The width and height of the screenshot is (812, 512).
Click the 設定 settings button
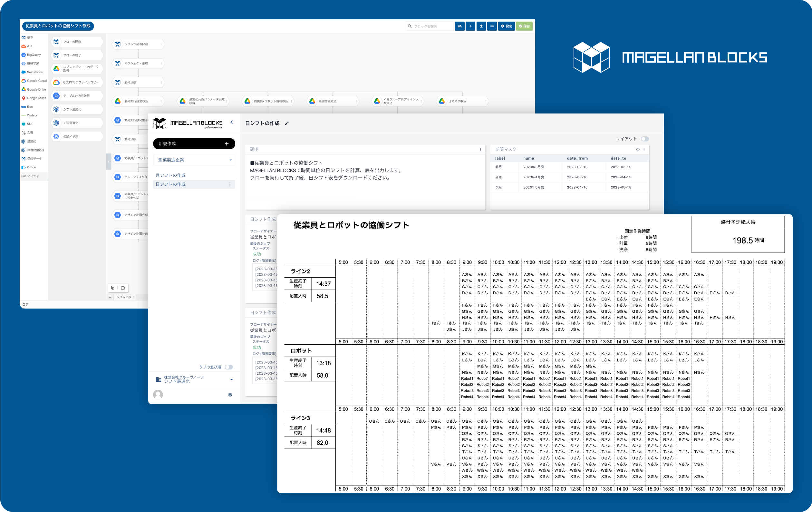click(x=506, y=26)
